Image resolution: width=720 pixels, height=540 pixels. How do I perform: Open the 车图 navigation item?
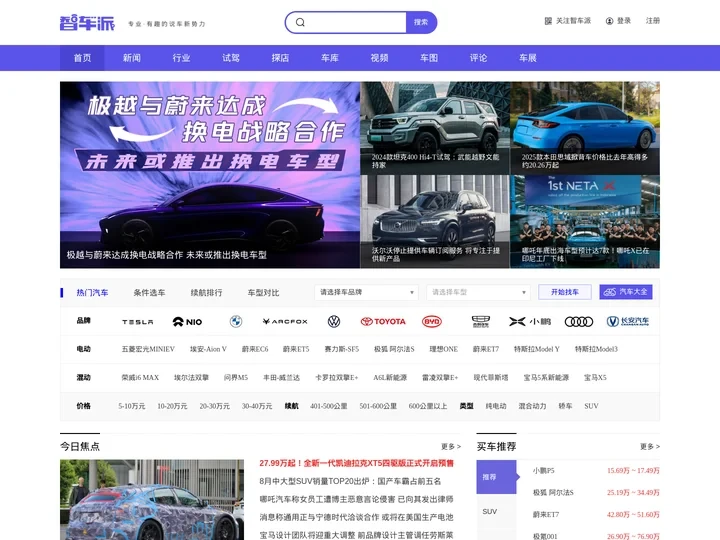pos(429,58)
